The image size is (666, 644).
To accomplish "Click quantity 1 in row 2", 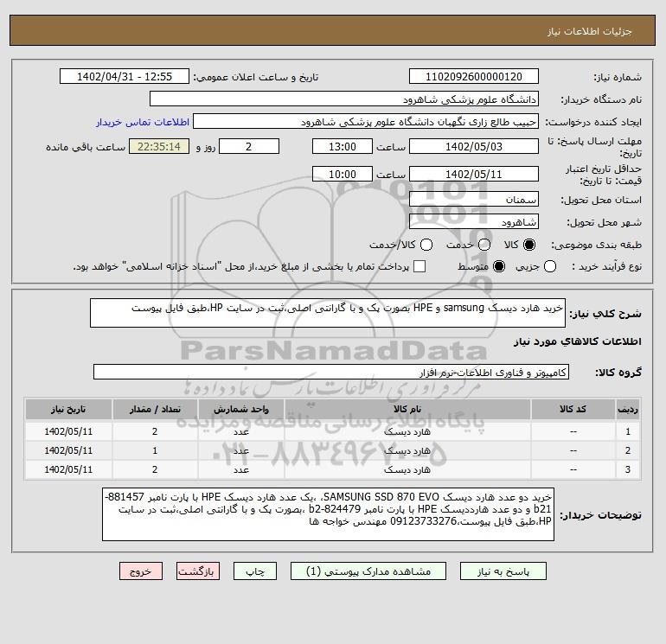I will pyautogui.click(x=155, y=451).
